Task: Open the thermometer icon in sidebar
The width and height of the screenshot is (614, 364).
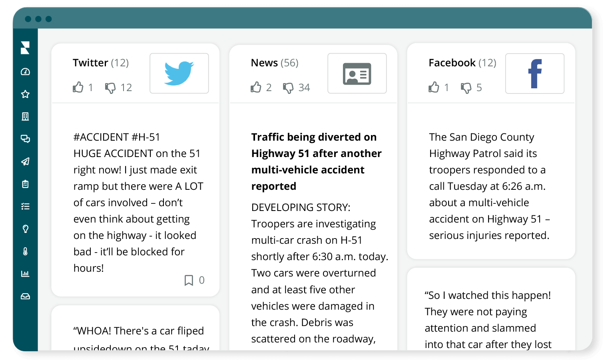Action: (25, 251)
